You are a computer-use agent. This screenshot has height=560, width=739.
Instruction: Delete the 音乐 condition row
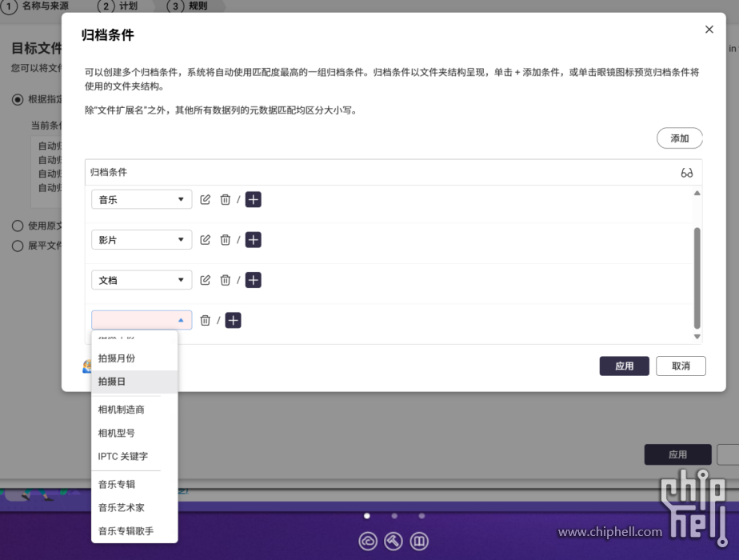226,199
